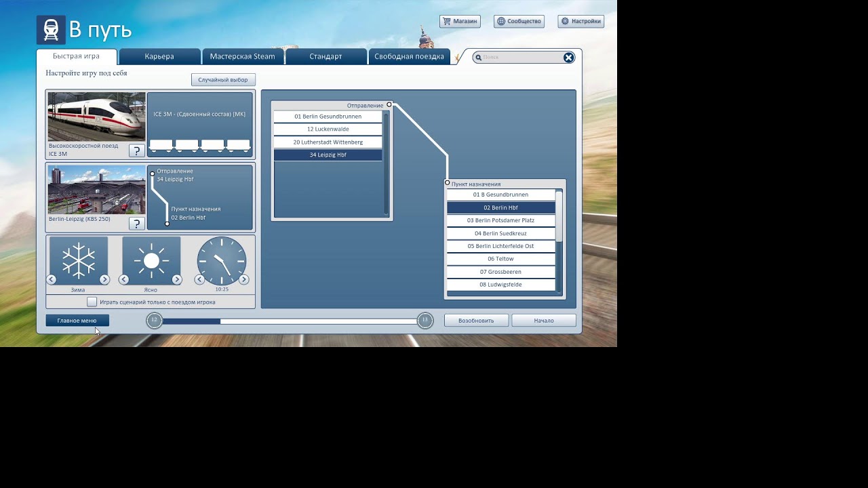The width and height of the screenshot is (868, 488).
Task: Switch to the Карьера tab
Action: click(159, 56)
